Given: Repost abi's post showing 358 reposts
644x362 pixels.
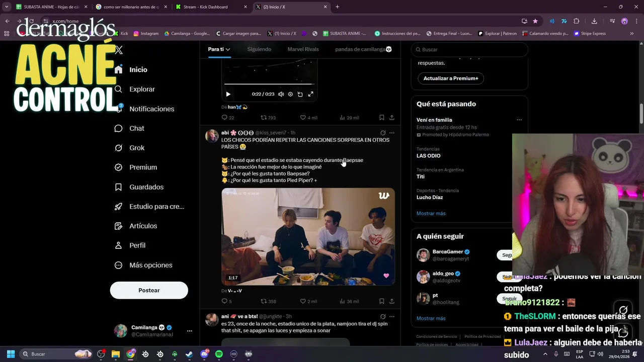Looking at the screenshot, I should (x=268, y=301).
